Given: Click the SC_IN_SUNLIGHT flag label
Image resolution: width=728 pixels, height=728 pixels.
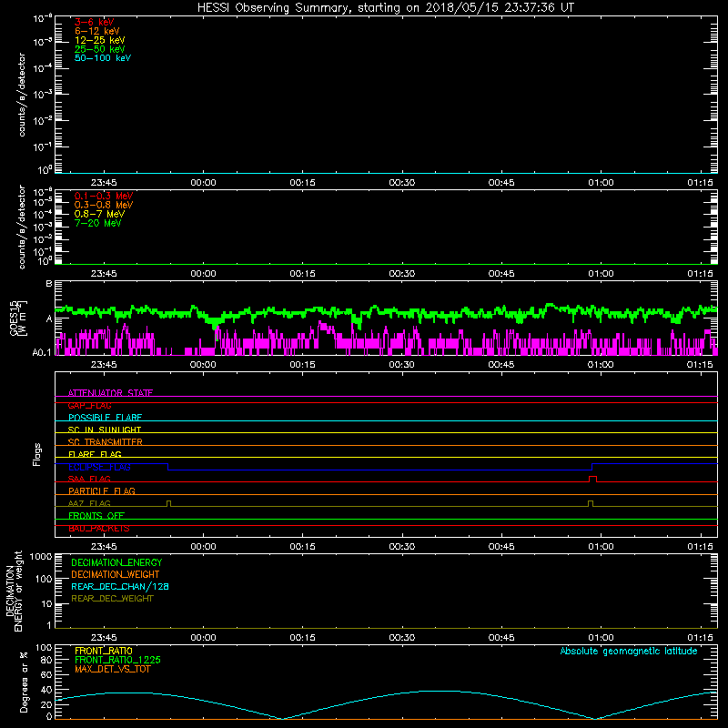Looking at the screenshot, I should click(x=105, y=430).
